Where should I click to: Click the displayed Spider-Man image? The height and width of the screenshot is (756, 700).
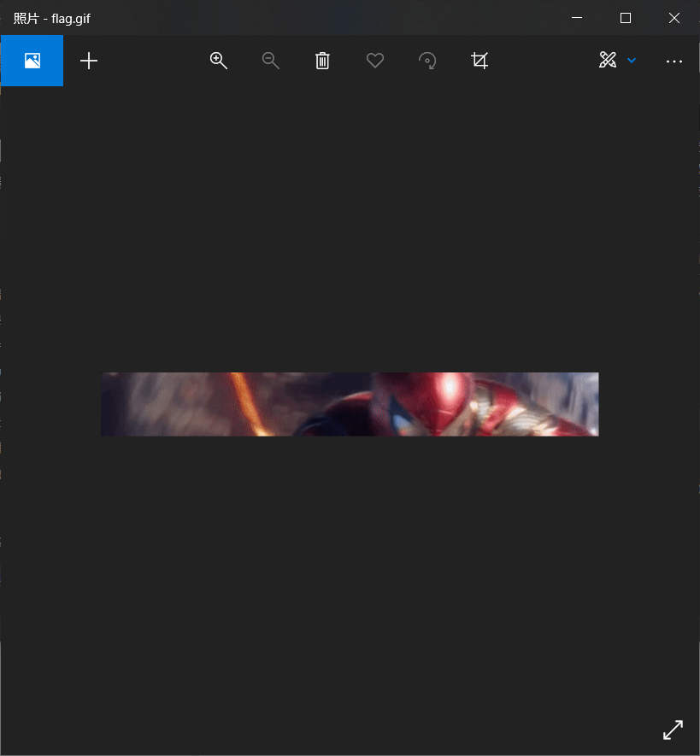350,403
